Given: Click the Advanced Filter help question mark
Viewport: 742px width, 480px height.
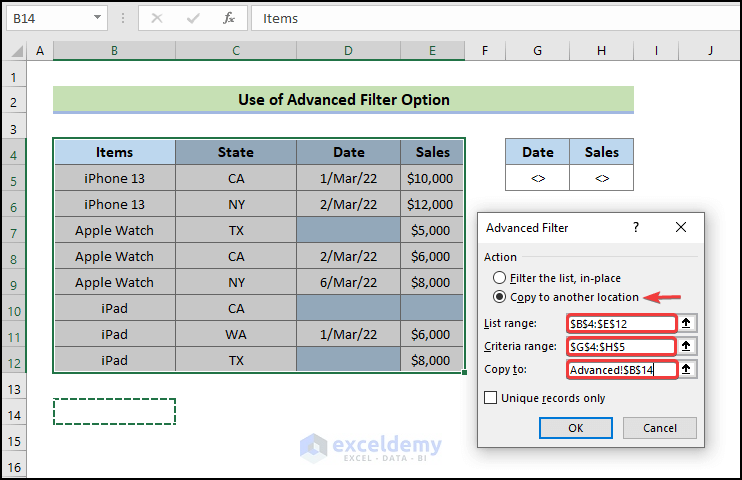Looking at the screenshot, I should [x=635, y=227].
